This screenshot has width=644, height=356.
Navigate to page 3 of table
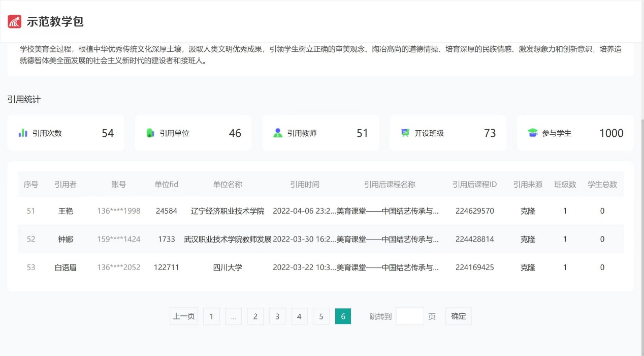coord(277,316)
